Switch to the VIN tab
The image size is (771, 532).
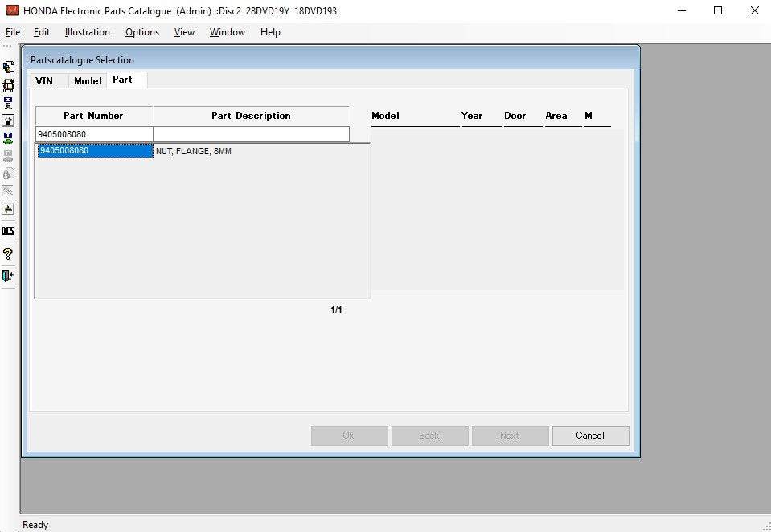pyautogui.click(x=44, y=81)
